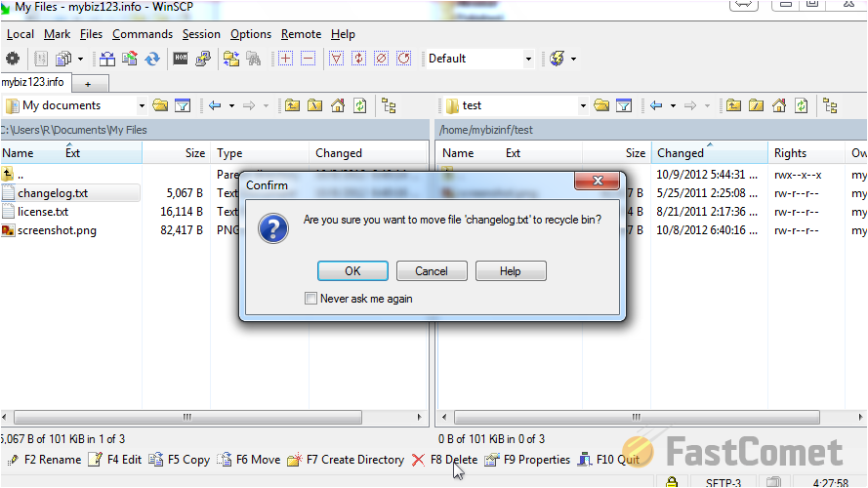Expand the remote 'test' directory dropdown

[x=583, y=105]
